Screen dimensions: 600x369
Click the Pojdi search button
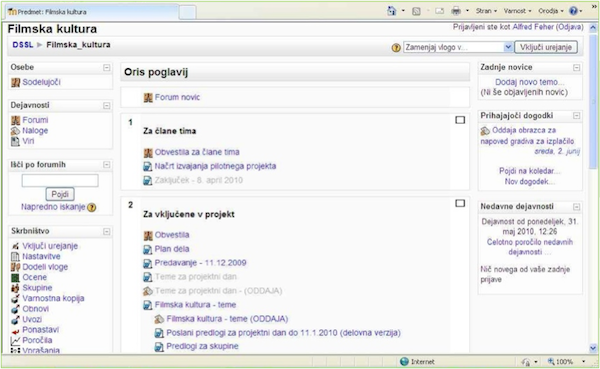pyautogui.click(x=60, y=194)
